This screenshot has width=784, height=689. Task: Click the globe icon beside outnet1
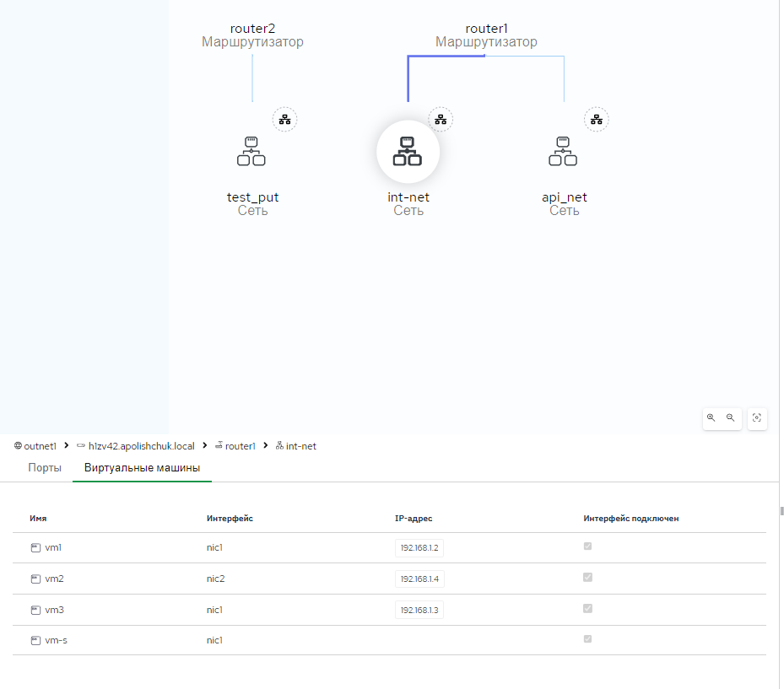[x=18, y=445]
